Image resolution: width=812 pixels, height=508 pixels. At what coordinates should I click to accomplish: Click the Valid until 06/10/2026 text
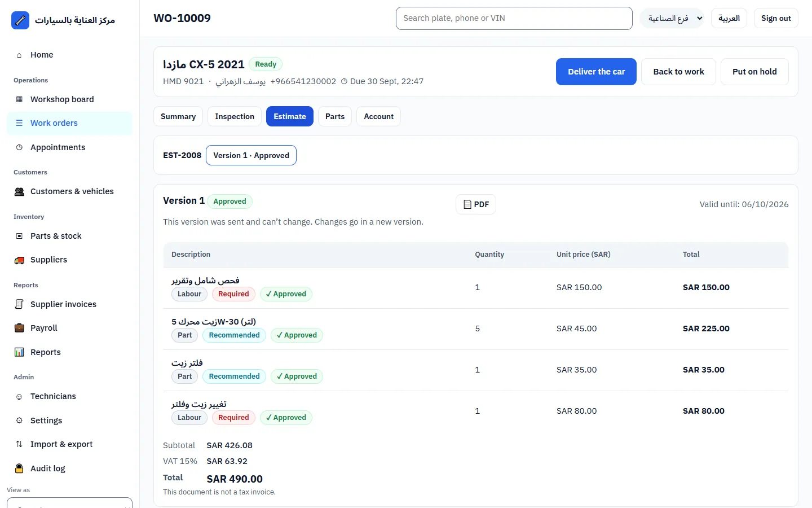[744, 204]
